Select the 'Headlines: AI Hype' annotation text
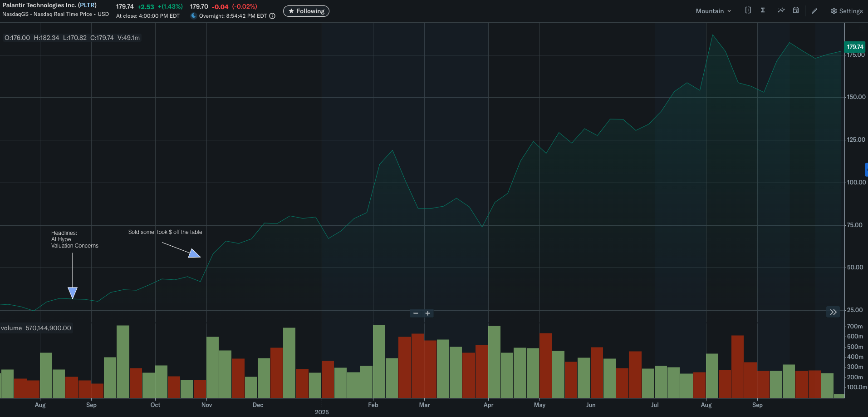 [x=75, y=239]
